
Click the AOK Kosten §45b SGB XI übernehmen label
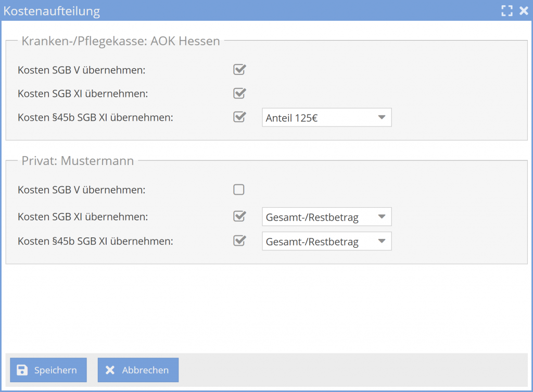coord(95,118)
